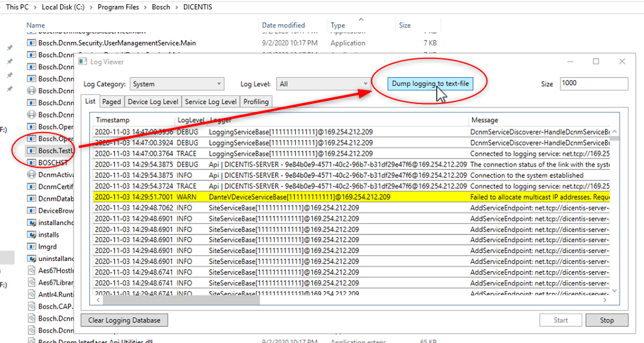
Task: Open the Log Category dropdown
Action: pyautogui.click(x=177, y=84)
